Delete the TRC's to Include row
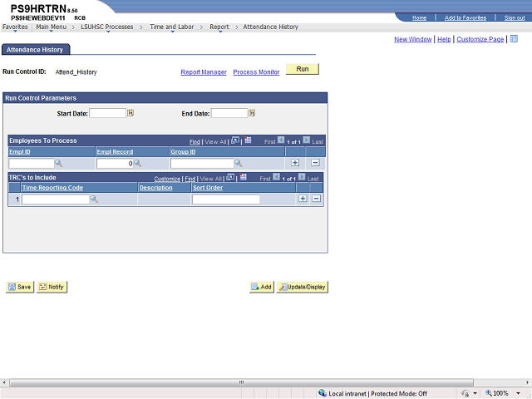 pos(317,199)
